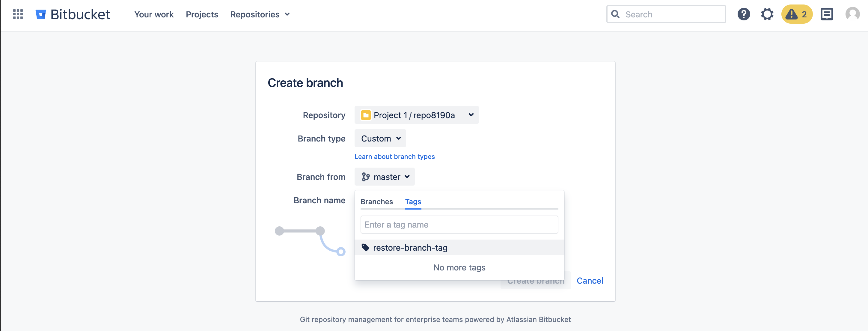
Task: Click the Cancel link
Action: (x=590, y=281)
